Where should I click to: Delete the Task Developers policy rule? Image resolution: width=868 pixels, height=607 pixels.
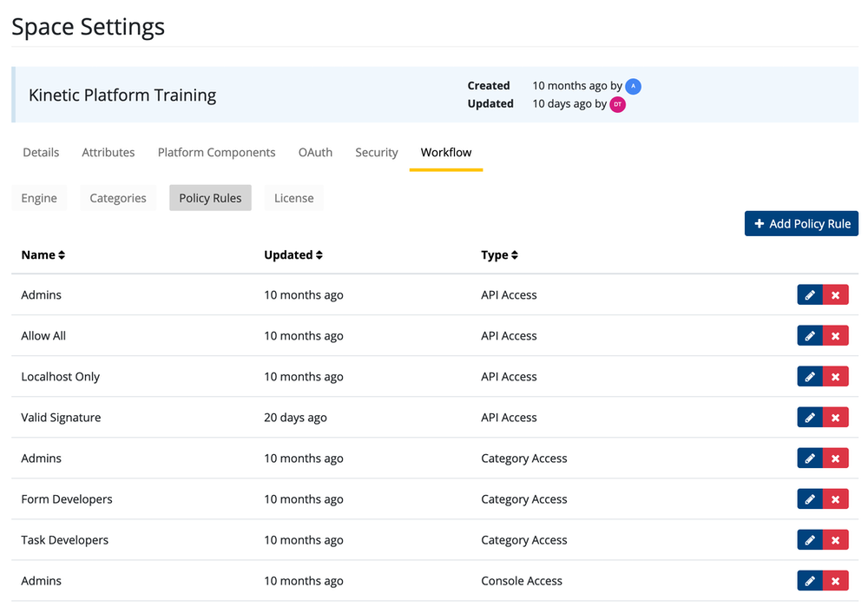pos(836,540)
